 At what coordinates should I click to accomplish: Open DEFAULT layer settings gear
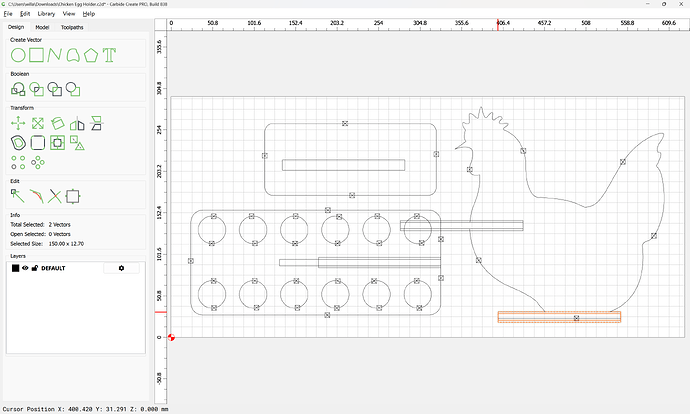coord(122,268)
